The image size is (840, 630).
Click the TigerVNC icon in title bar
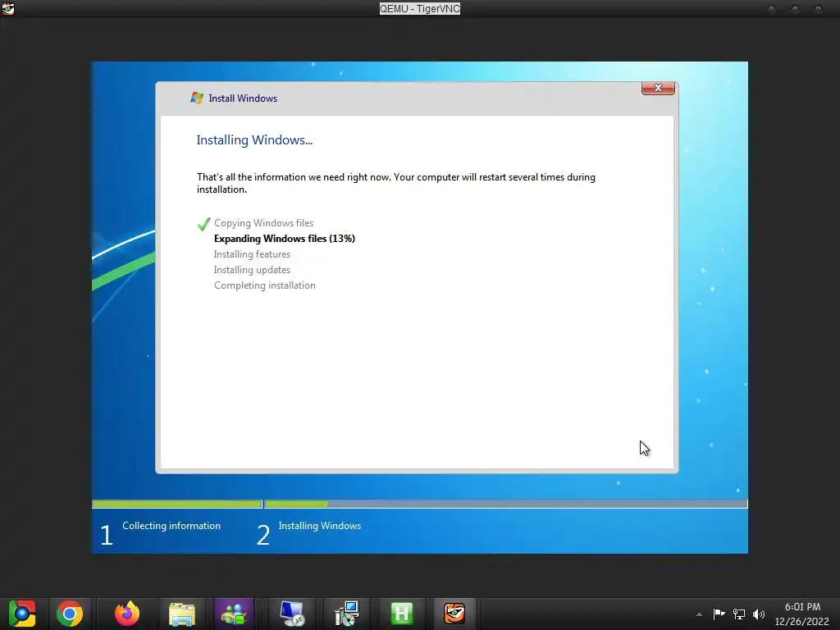[8, 8]
